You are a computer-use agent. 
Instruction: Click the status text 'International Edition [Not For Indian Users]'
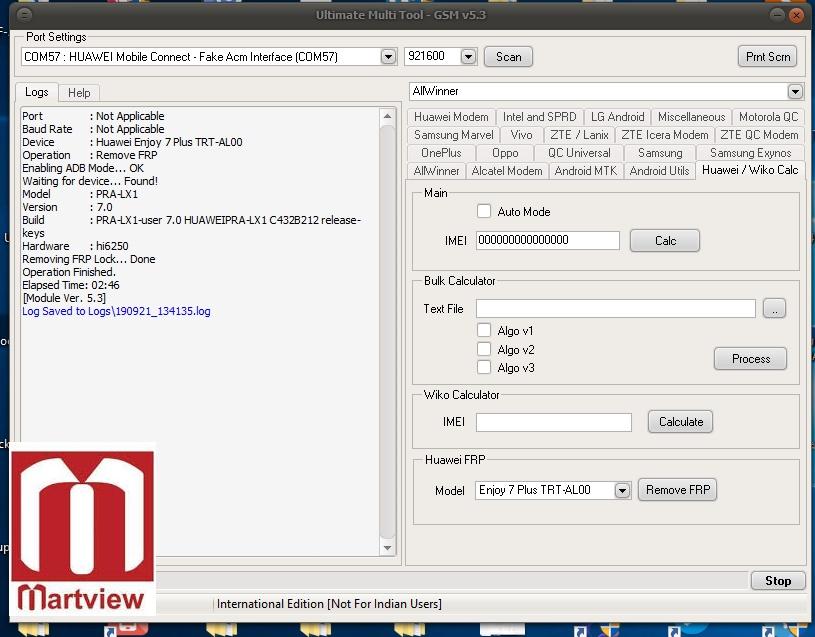[330, 604]
